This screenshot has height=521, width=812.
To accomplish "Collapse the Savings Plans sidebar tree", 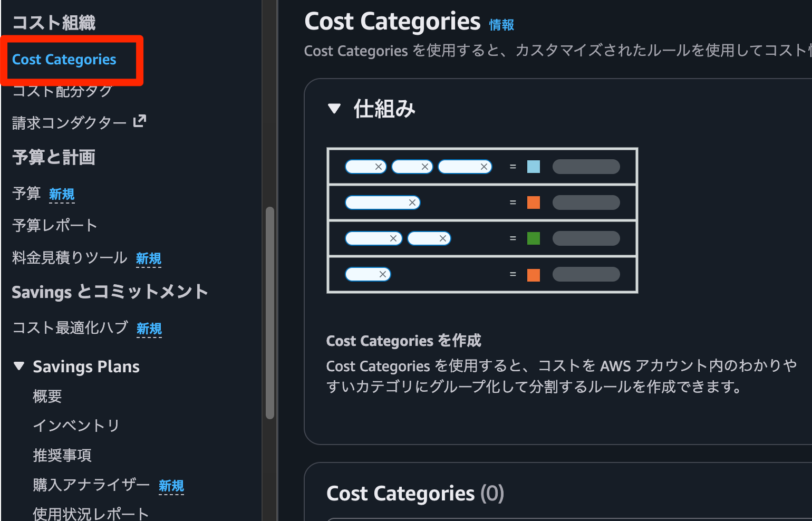I will pyautogui.click(x=18, y=366).
